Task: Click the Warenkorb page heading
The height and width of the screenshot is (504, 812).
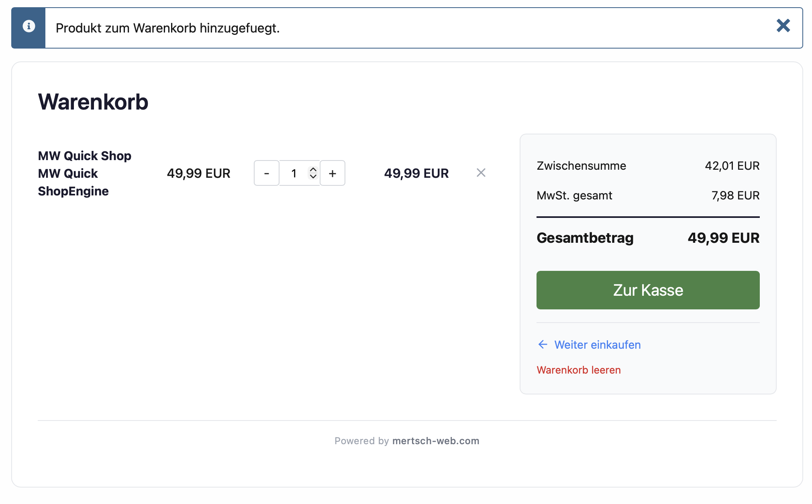Action: click(x=93, y=102)
